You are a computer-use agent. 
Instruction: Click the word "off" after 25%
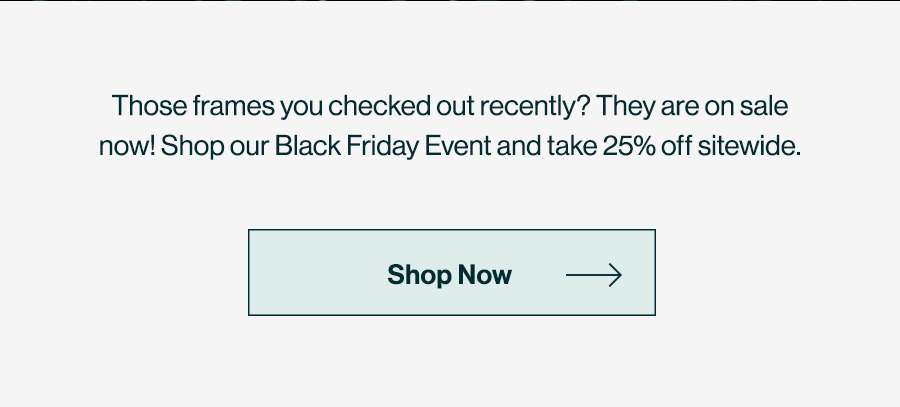pos(677,146)
